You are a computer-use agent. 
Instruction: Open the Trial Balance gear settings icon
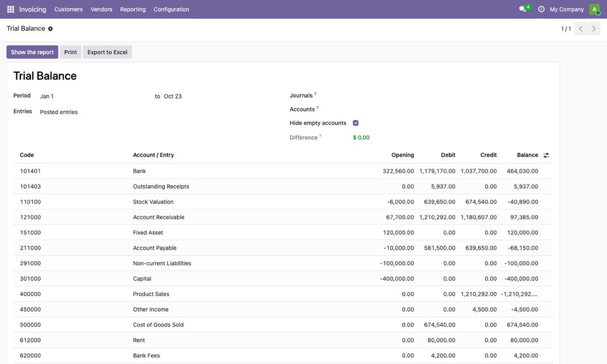(51, 28)
